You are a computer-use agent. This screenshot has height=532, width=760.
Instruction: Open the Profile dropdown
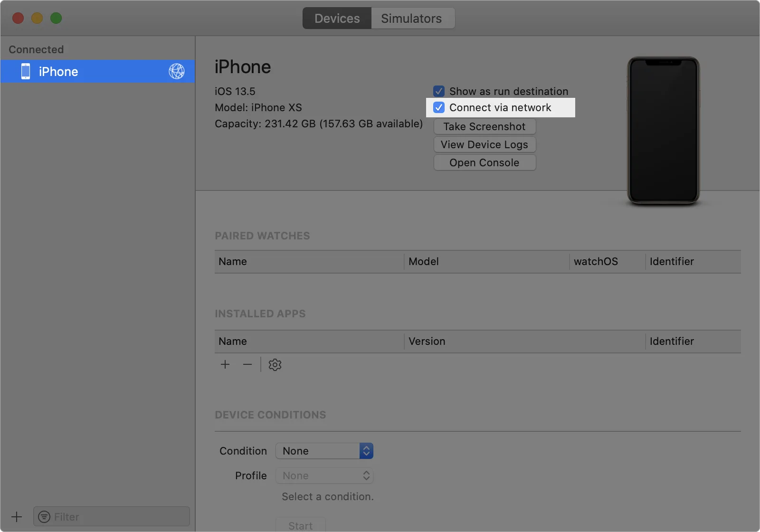click(324, 475)
